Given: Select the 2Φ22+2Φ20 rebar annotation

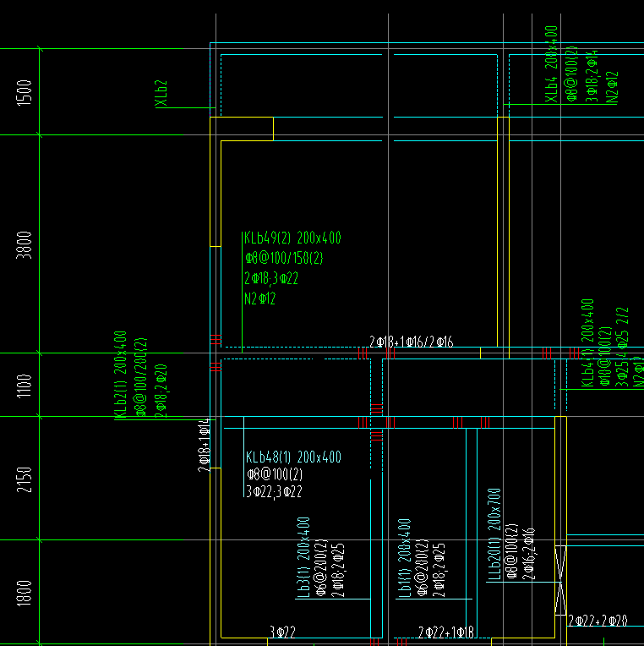Looking at the screenshot, I should tap(598, 621).
